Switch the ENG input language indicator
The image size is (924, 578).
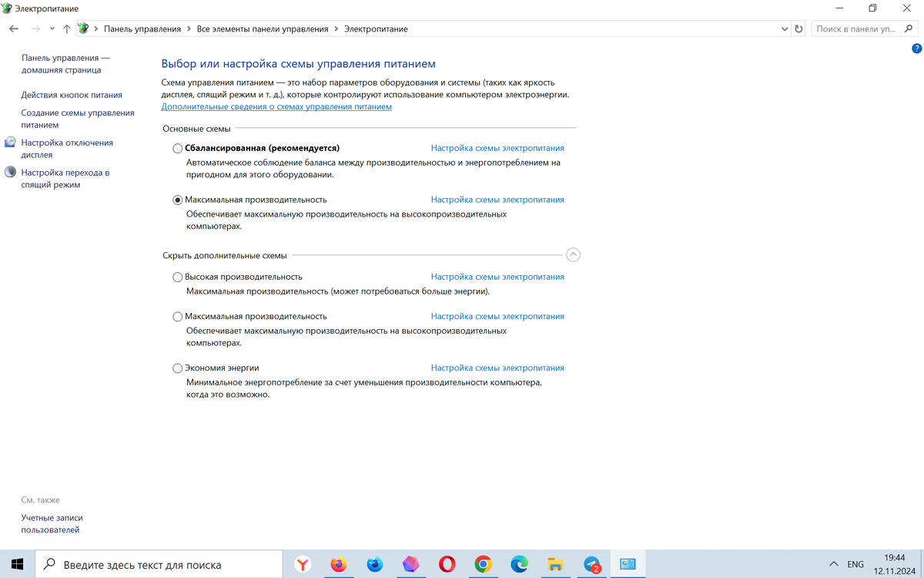[855, 564]
